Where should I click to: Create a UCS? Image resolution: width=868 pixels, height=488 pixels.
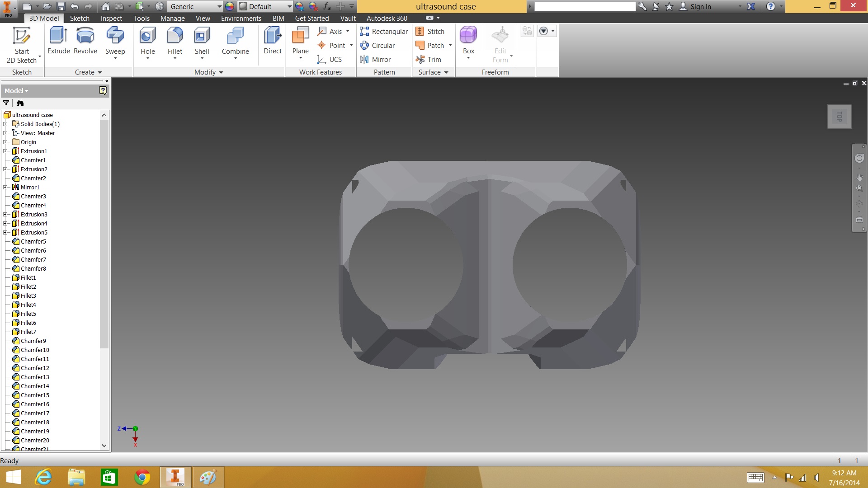tap(330, 59)
